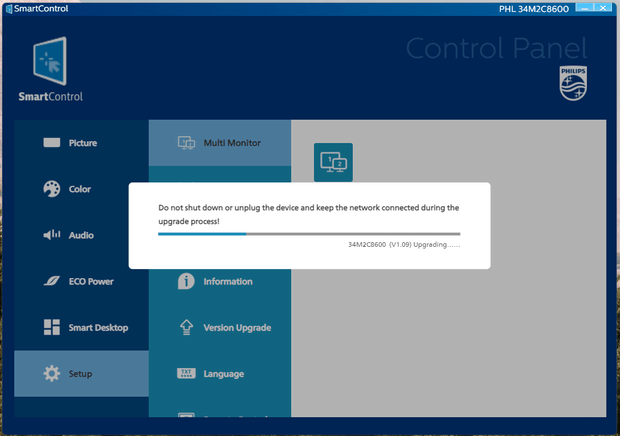The width and height of the screenshot is (620, 436).
Task: Select the teal multi-monitor tile in content area
Action: (x=333, y=162)
